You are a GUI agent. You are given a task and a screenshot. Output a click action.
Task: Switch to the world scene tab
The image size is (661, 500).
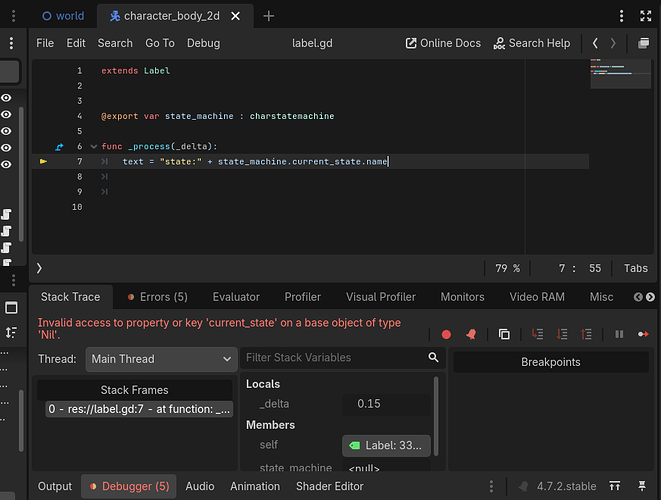63,16
